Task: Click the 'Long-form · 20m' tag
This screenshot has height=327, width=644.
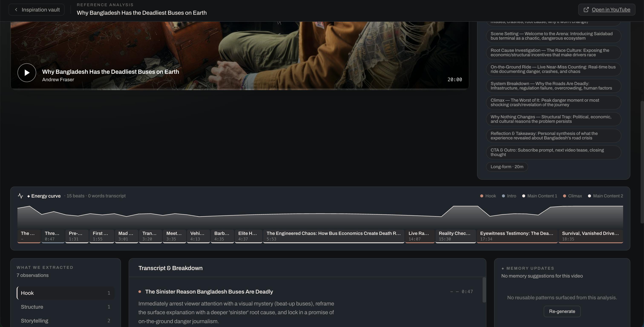Action: pos(507,167)
